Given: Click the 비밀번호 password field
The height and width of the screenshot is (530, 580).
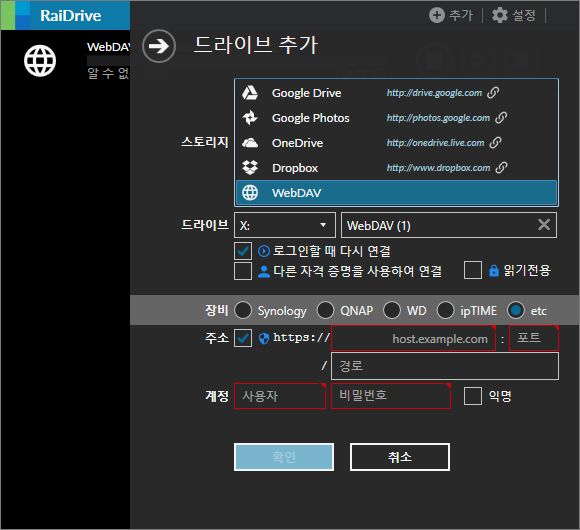Looking at the screenshot, I should 391,396.
